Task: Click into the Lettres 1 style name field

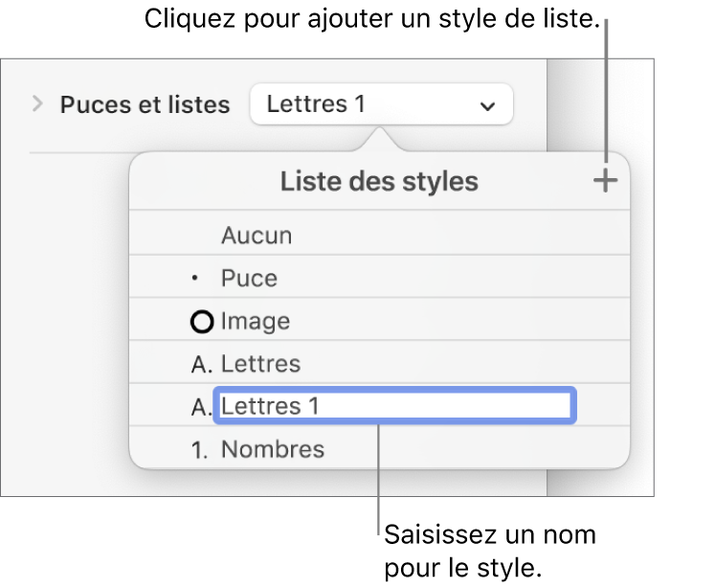Action: coord(394,407)
